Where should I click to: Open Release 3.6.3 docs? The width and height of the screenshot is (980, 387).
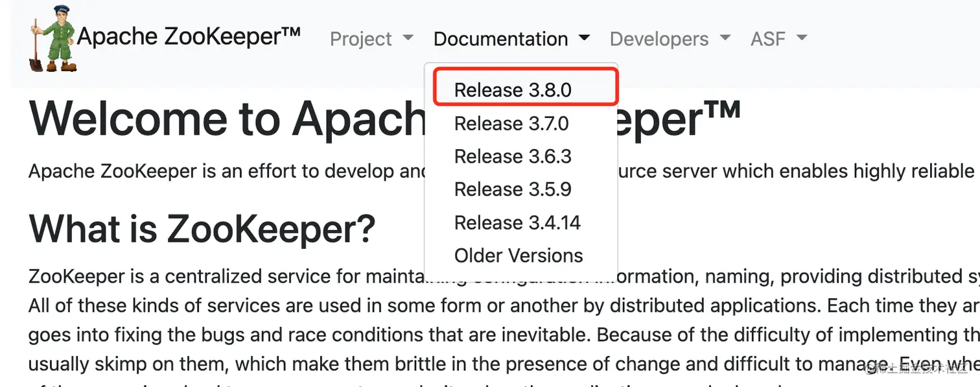click(513, 156)
